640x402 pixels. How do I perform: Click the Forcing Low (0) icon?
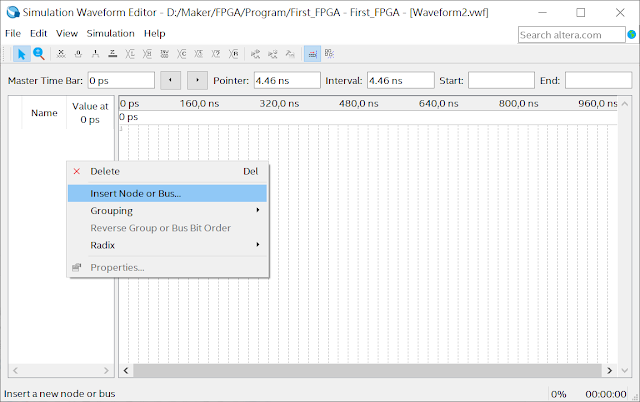click(x=78, y=54)
